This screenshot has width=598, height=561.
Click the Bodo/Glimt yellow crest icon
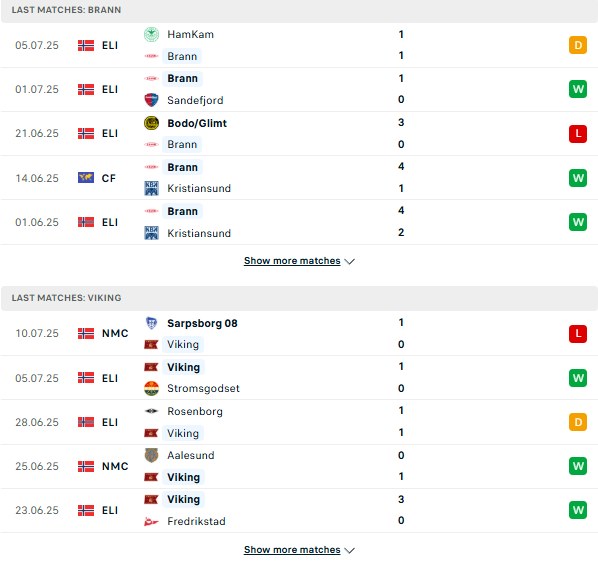151,123
